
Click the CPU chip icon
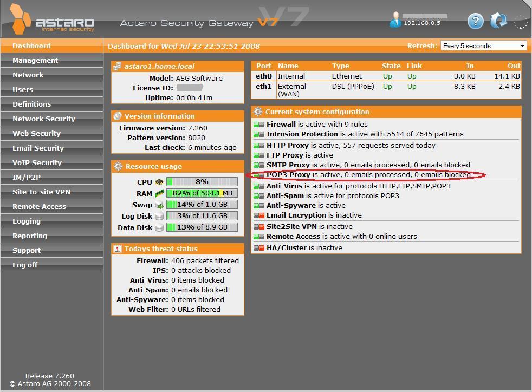click(x=159, y=182)
